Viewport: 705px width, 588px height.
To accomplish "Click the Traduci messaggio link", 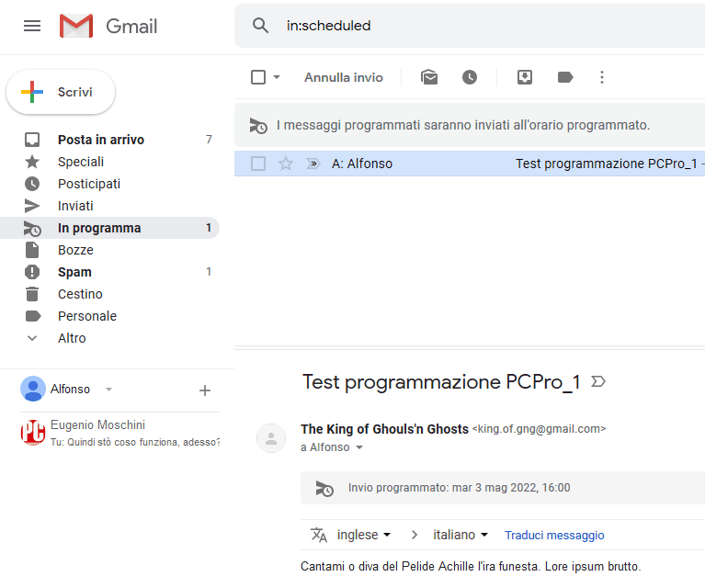I will click(554, 535).
